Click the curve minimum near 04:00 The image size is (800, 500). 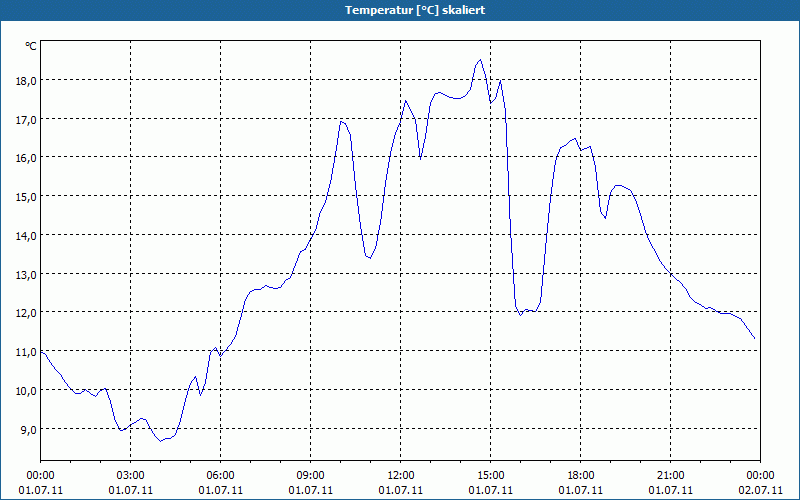161,441
